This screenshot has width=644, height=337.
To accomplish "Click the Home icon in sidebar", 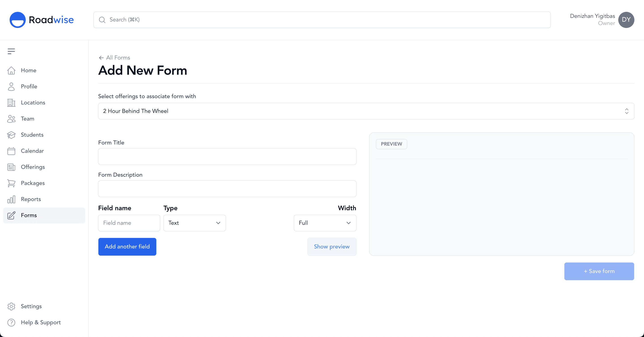I will [11, 70].
